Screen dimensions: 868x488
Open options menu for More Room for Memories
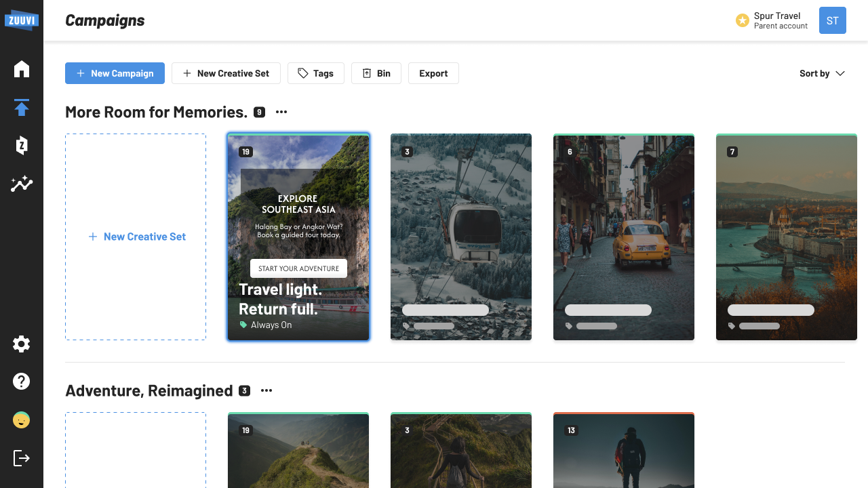click(281, 113)
